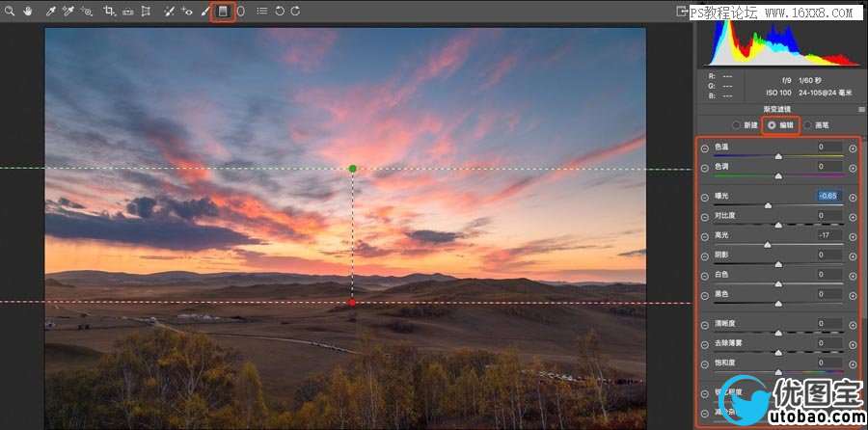Select the 新建 radio button
868x430 pixels.
pyautogui.click(x=736, y=125)
